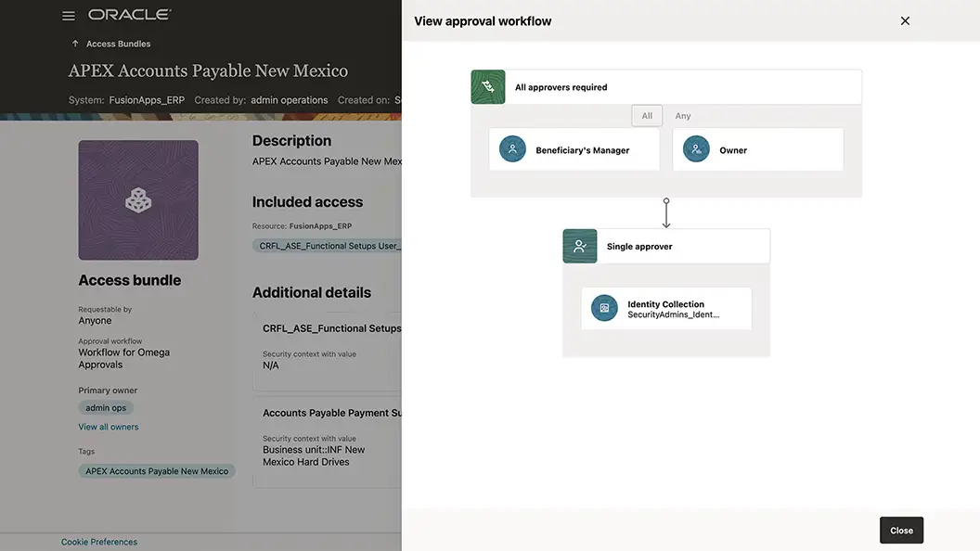Click the Owner approver icon
The width and height of the screenshot is (980, 551).
click(x=696, y=149)
